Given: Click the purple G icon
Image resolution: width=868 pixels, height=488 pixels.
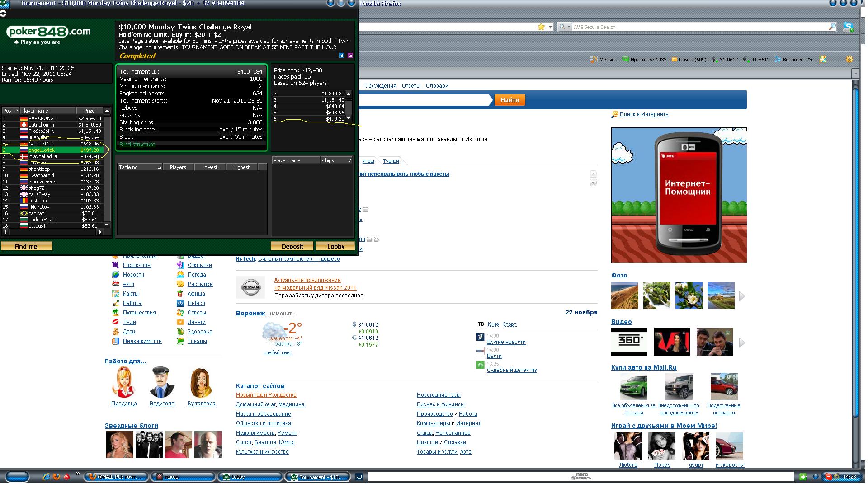Looking at the screenshot, I should pos(350,56).
